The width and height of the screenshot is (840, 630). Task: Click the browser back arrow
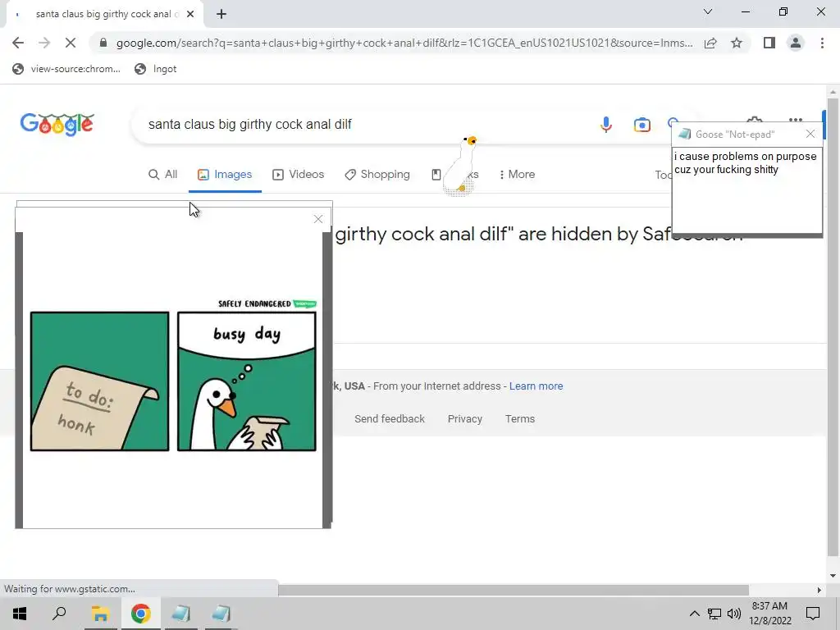(x=18, y=43)
